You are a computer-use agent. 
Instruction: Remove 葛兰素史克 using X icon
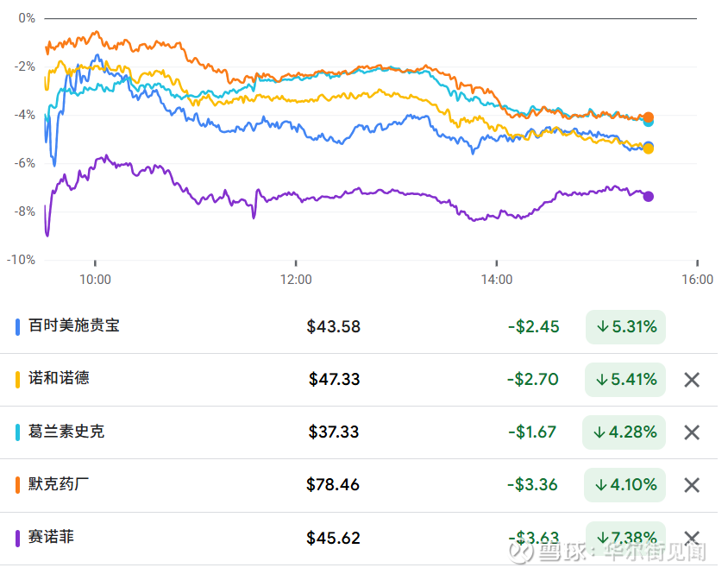(x=692, y=432)
